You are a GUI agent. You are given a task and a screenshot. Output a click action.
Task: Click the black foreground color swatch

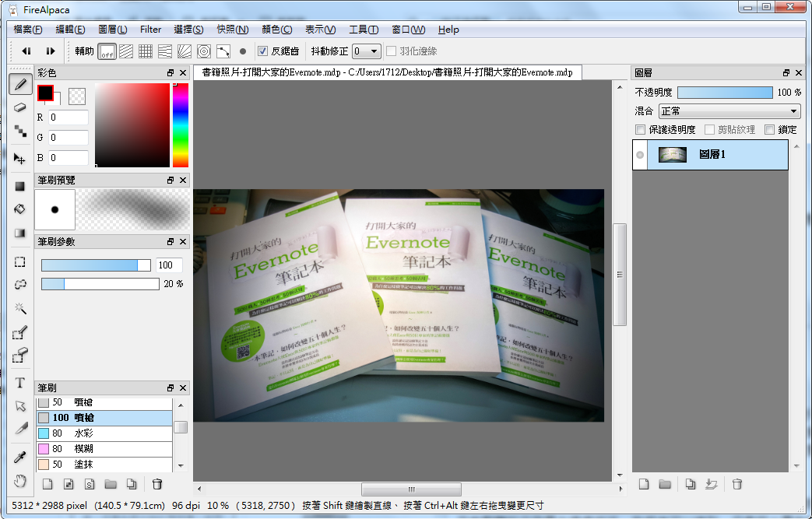pos(46,93)
